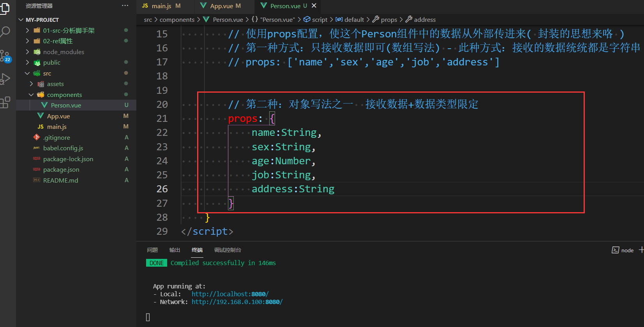Open the Run and Debug view
The width and height of the screenshot is (644, 327).
[x=5, y=79]
